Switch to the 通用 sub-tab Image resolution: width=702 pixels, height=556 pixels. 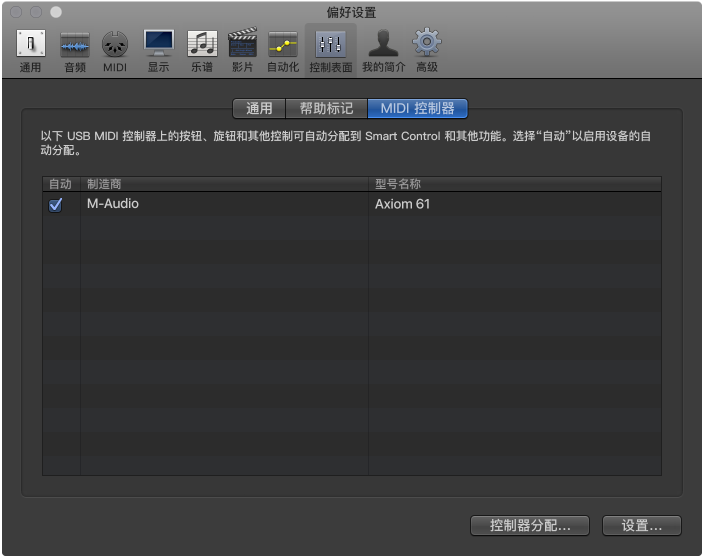(259, 108)
